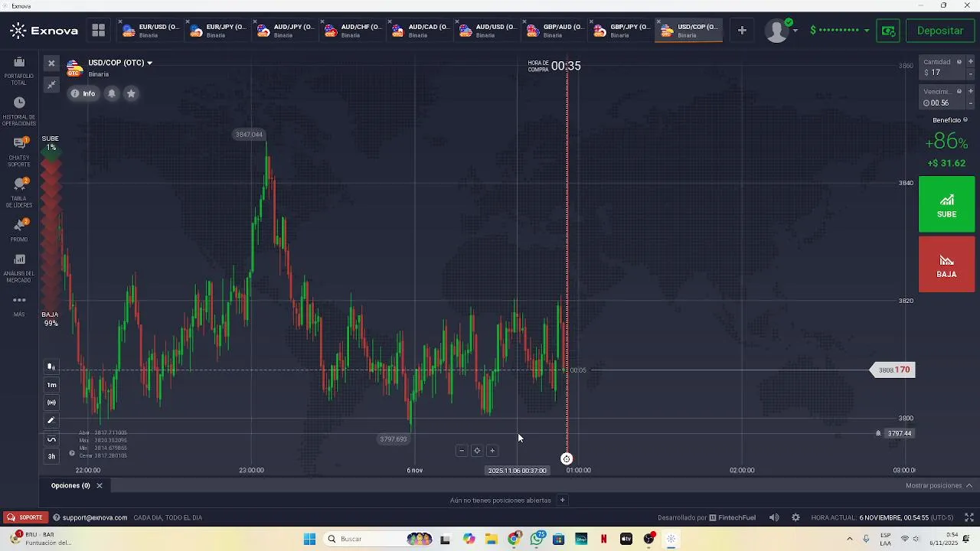Close the USD/COP chart panel

coord(51,64)
